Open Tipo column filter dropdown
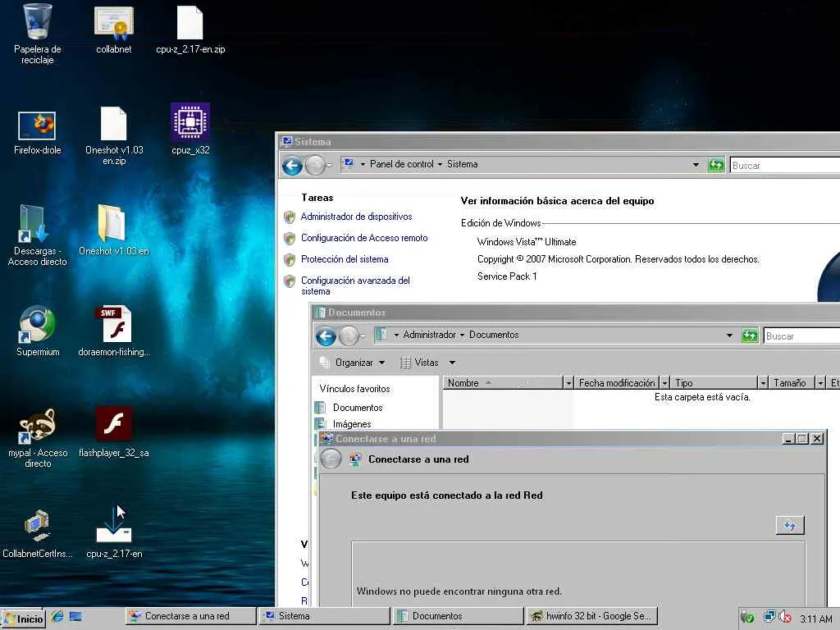The height and width of the screenshot is (630, 840). pyautogui.click(x=763, y=382)
